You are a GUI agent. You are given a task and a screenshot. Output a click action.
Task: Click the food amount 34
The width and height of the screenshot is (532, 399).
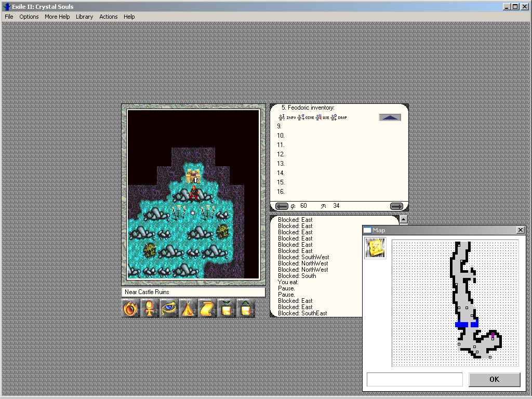pos(336,206)
